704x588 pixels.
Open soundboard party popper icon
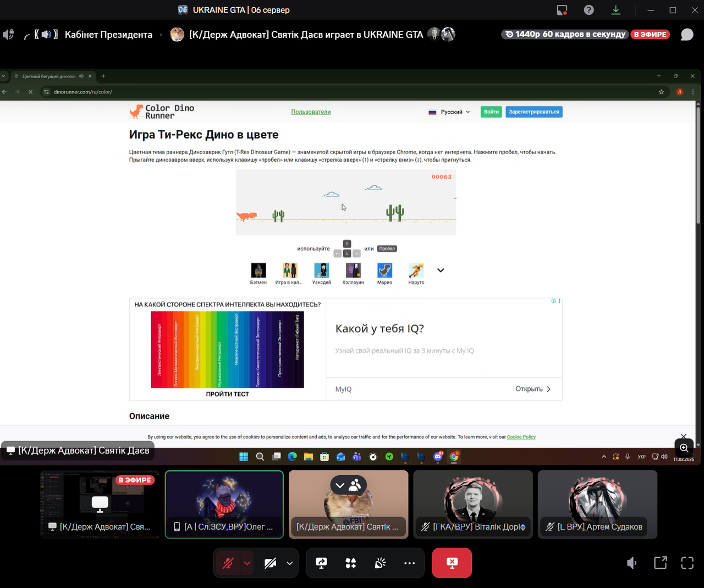tap(380, 563)
